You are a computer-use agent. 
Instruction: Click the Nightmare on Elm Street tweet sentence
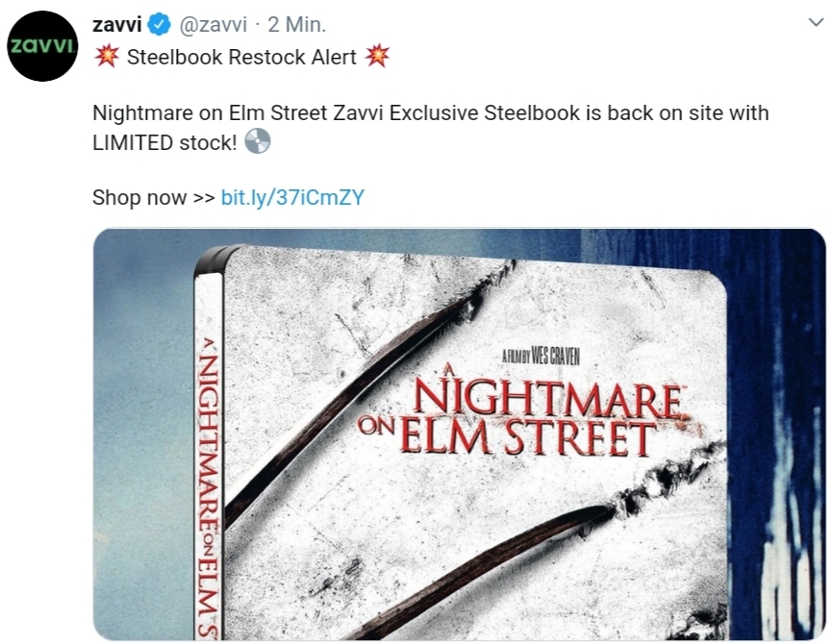point(430,112)
